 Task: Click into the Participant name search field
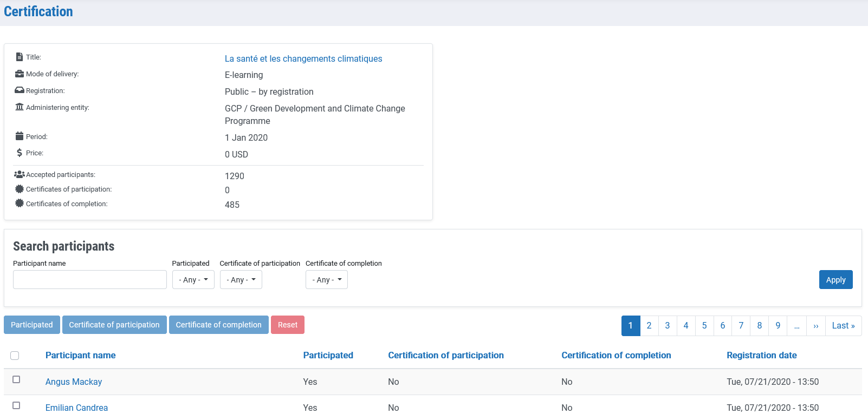tap(90, 280)
